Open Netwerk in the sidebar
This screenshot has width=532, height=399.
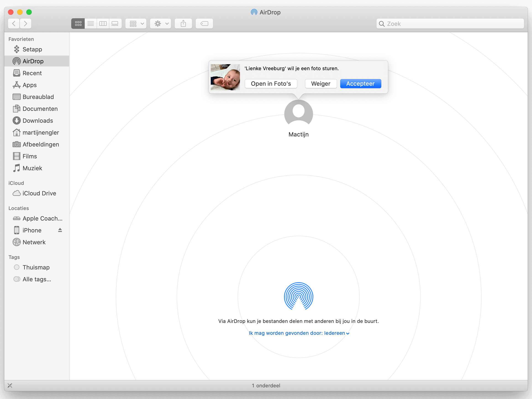(37, 242)
